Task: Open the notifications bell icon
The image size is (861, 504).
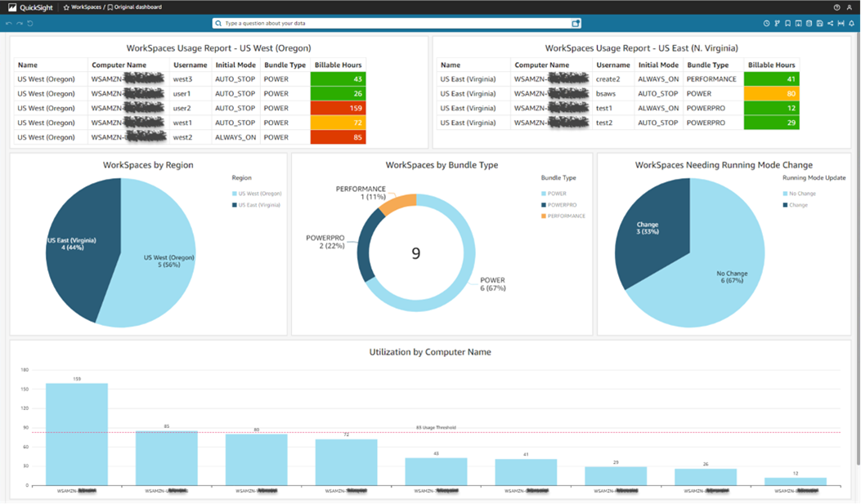Action: point(851,23)
